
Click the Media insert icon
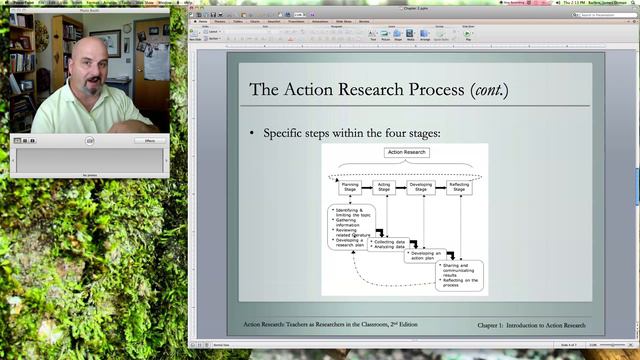point(410,35)
